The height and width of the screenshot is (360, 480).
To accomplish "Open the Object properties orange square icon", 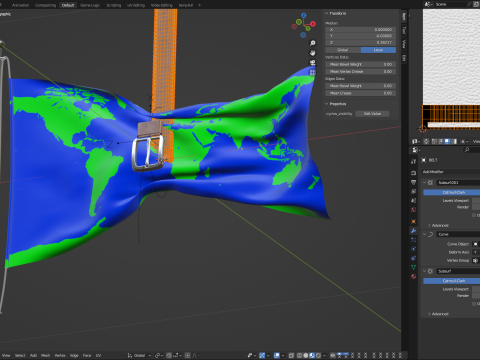I will [x=414, y=221].
